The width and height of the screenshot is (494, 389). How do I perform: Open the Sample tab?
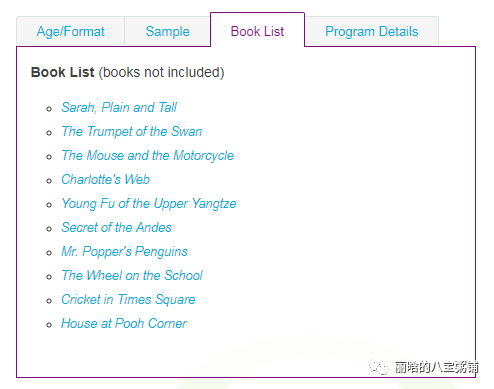tap(167, 31)
